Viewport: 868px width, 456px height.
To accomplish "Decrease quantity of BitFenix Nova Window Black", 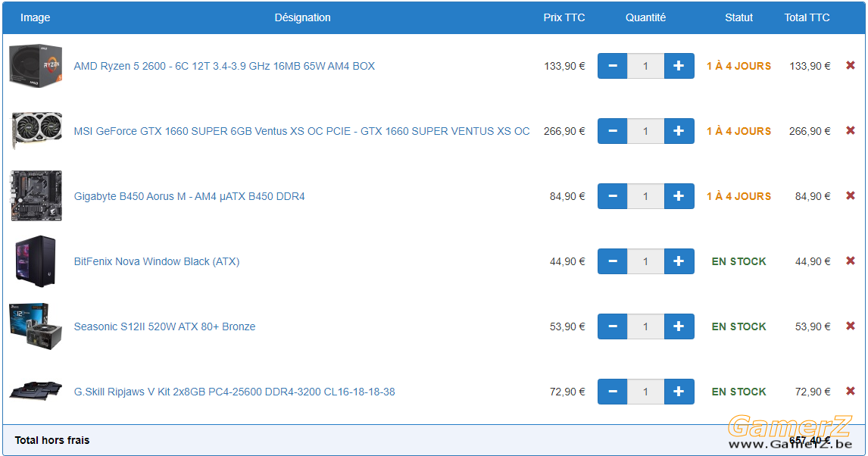I will pyautogui.click(x=612, y=261).
